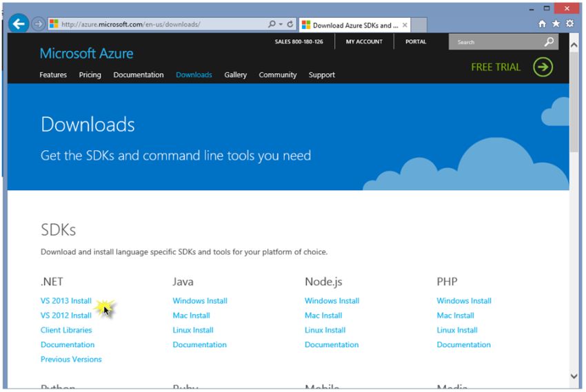The width and height of the screenshot is (586, 392).
Task: Click the scrollbar up arrow
Action: [x=574, y=45]
